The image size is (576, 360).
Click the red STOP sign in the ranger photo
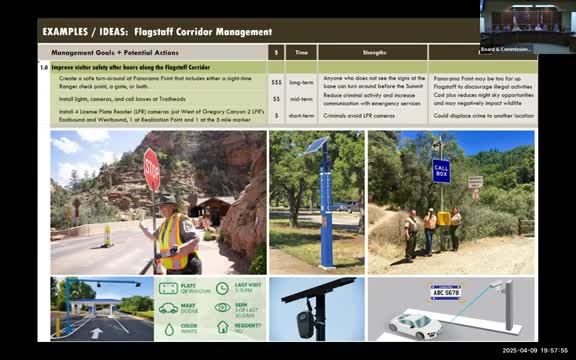click(x=152, y=169)
